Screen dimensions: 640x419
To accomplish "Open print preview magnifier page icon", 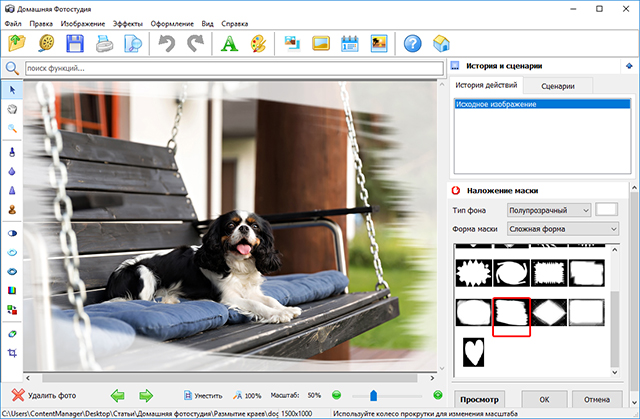I will point(133,43).
